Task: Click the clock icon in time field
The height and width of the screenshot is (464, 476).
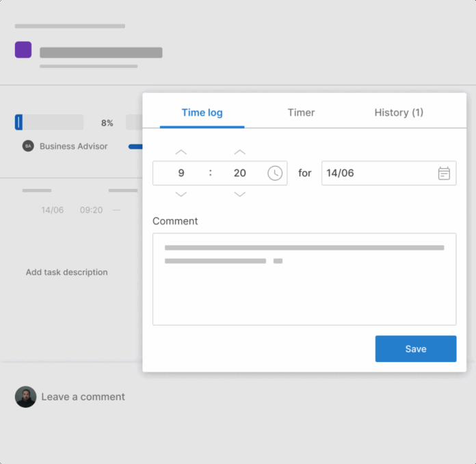Action: (275, 173)
